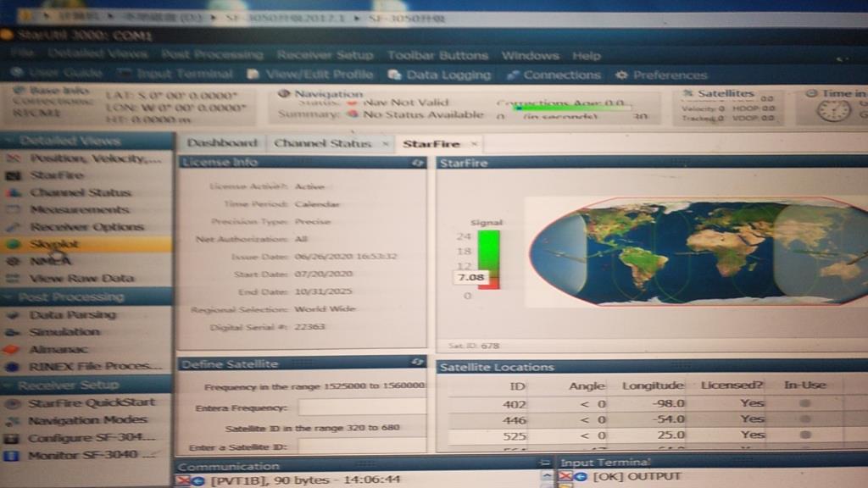The height and width of the screenshot is (488, 868).
Task: Open Skyplot in Detailed Views sidebar
Action: click(x=54, y=244)
